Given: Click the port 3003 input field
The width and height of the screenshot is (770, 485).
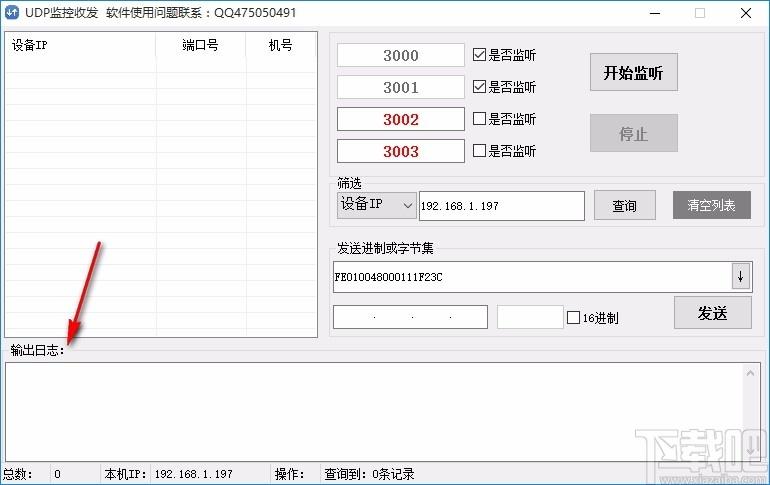Looking at the screenshot, I should (x=401, y=151).
